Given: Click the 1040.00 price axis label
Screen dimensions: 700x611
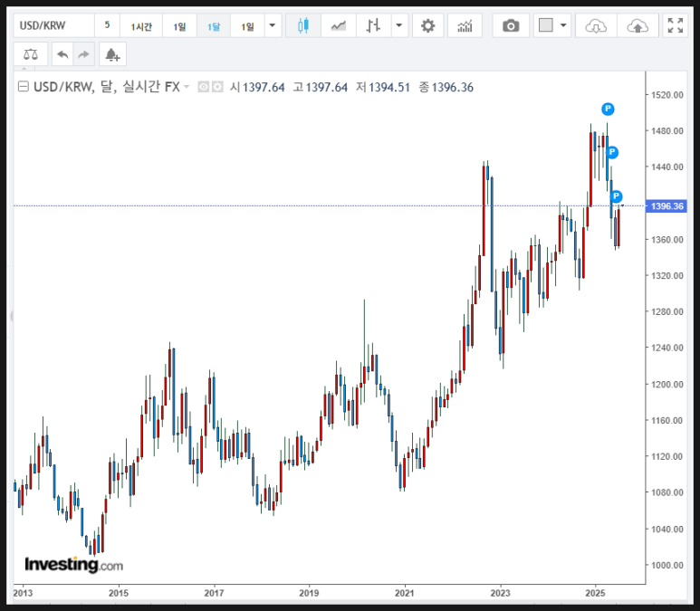Looking at the screenshot, I should [667, 529].
